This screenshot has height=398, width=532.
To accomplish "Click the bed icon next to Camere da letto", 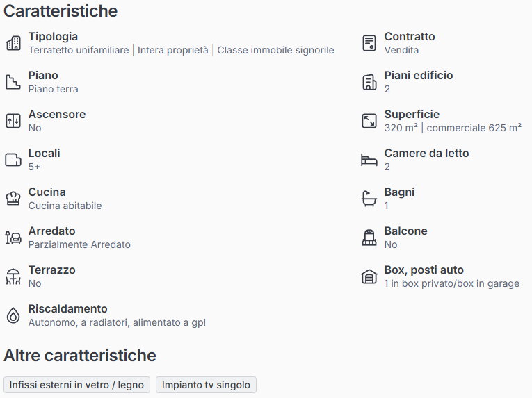I will pos(369,160).
